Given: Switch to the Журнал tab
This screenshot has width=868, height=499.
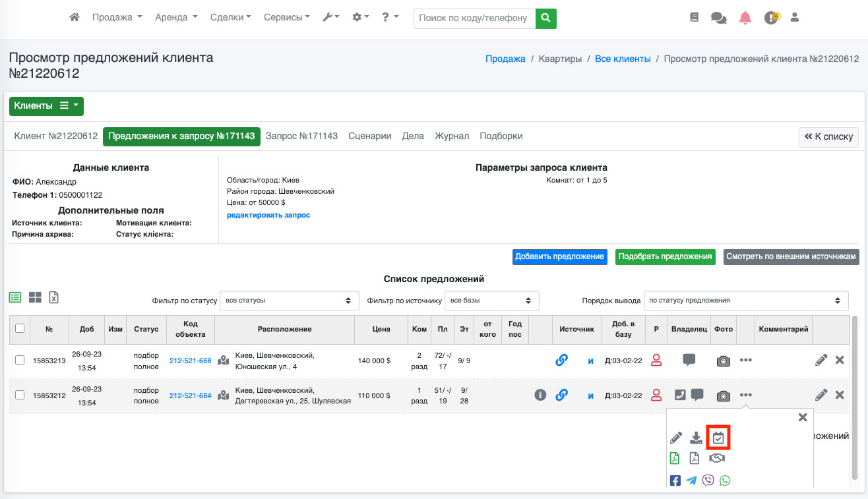Looking at the screenshot, I should [452, 136].
